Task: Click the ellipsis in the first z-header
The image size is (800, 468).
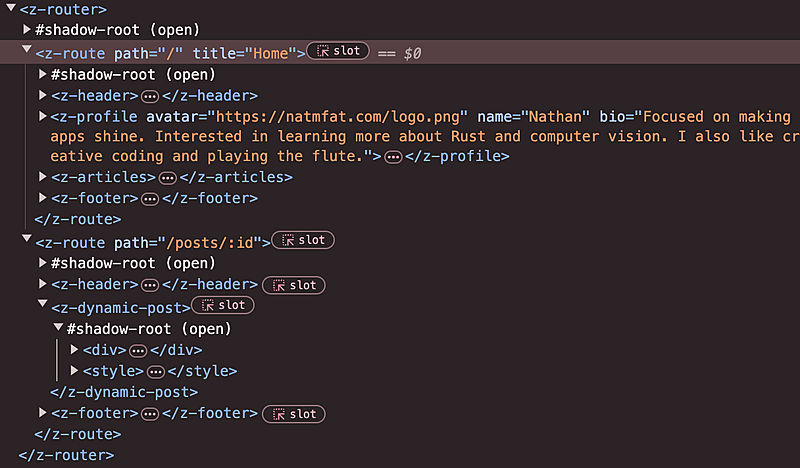Action: [x=150, y=96]
